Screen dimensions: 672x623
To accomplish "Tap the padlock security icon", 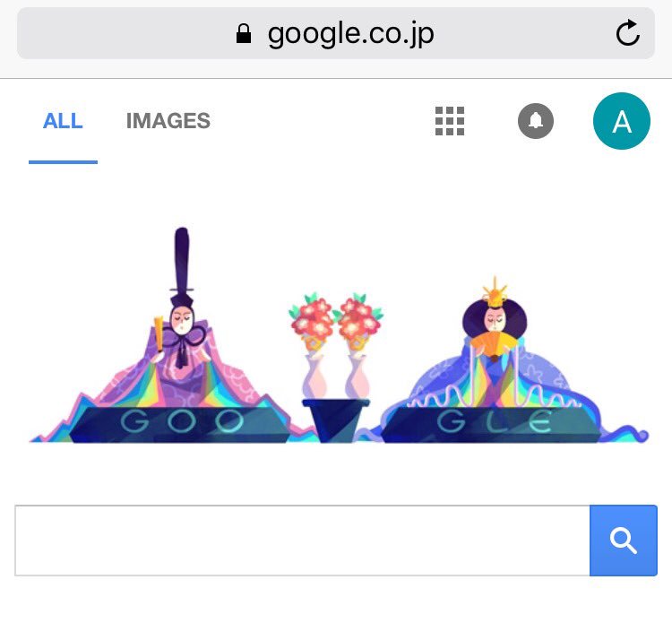I will (x=244, y=33).
